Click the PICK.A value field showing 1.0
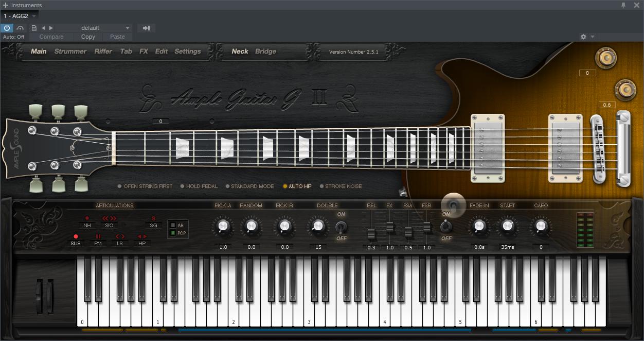Image resolution: width=644 pixels, height=341 pixels. pyautogui.click(x=223, y=247)
